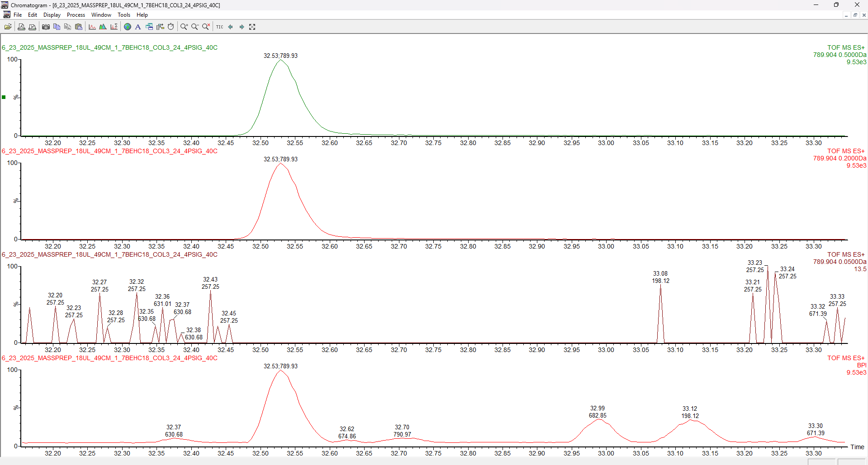The image size is (868, 465).
Task: Open the Process menu
Action: pos(76,15)
